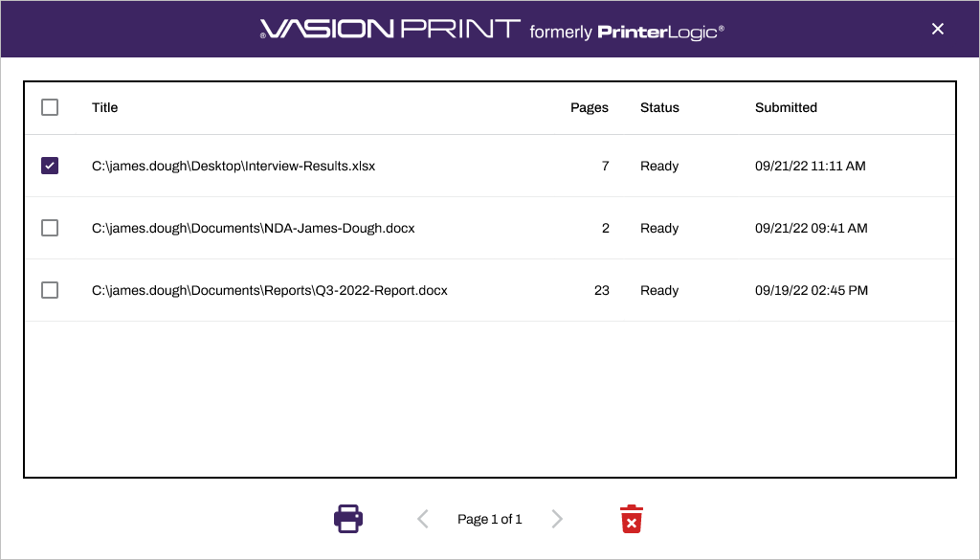
Task: Toggle the select-all checkbox in header
Action: click(x=50, y=107)
